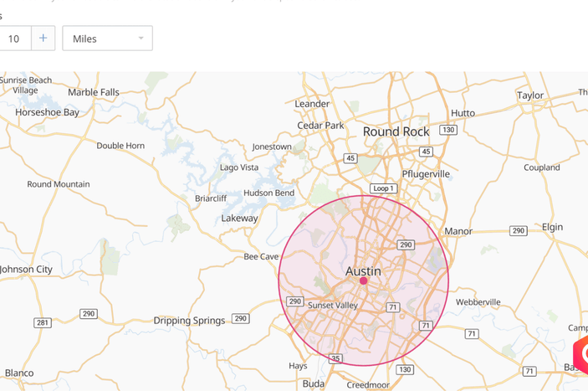The width and height of the screenshot is (588, 391).
Task: Open the red hexagon chat widget
Action: click(581, 355)
